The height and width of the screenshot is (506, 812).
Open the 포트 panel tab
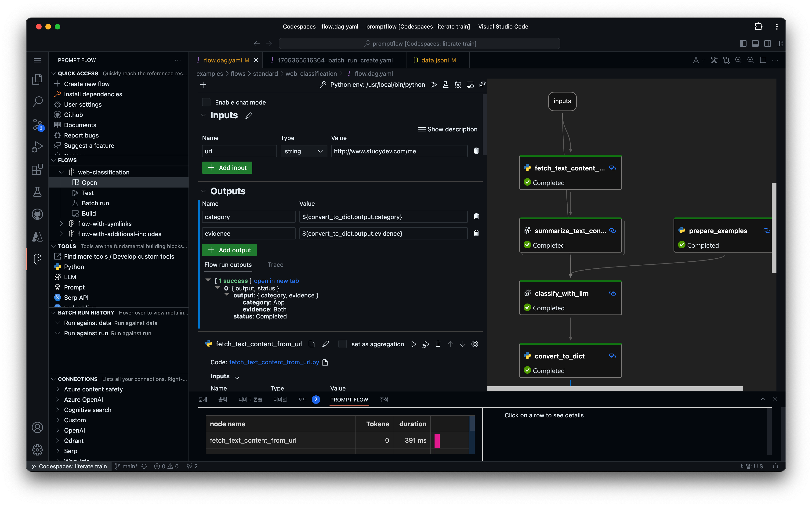(302, 400)
